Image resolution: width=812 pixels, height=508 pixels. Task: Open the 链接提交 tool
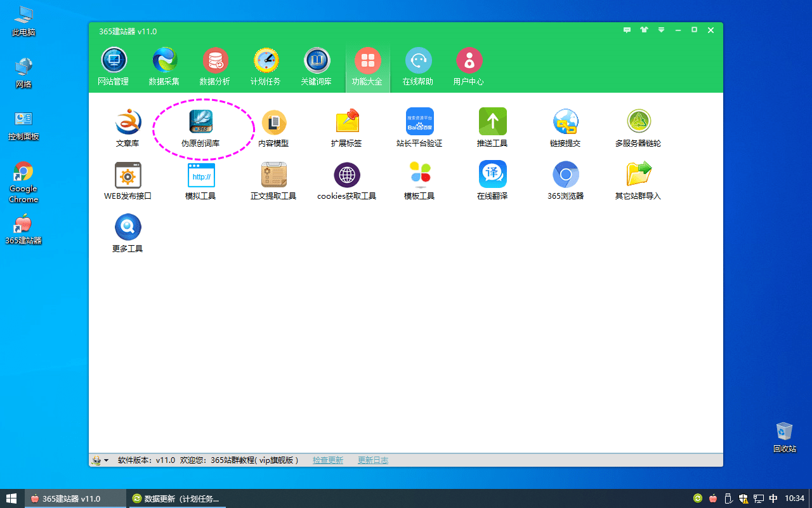[565, 128]
